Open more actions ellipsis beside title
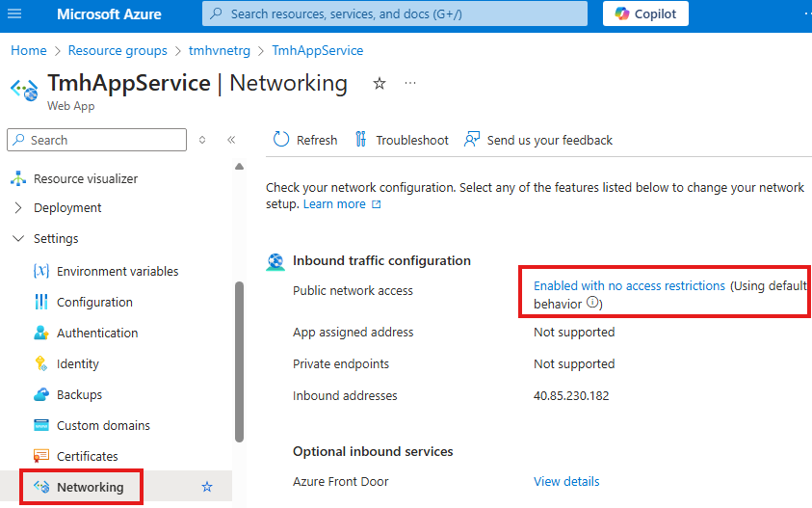 (x=410, y=83)
